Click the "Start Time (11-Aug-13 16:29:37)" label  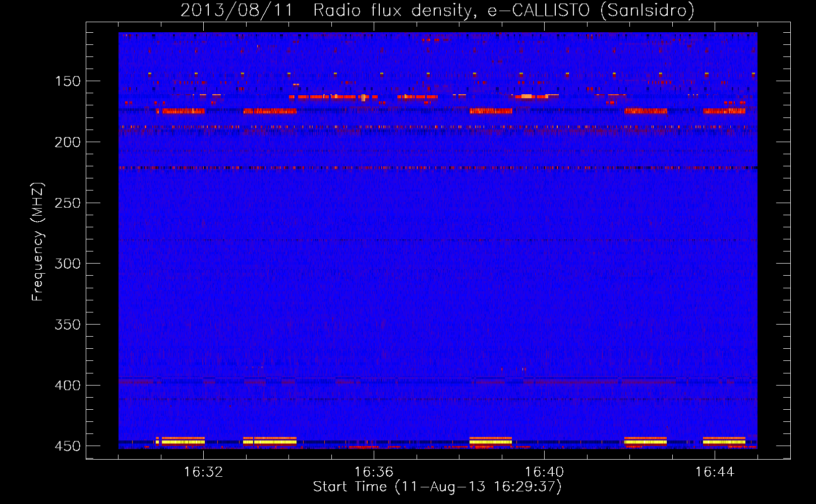[x=437, y=487]
